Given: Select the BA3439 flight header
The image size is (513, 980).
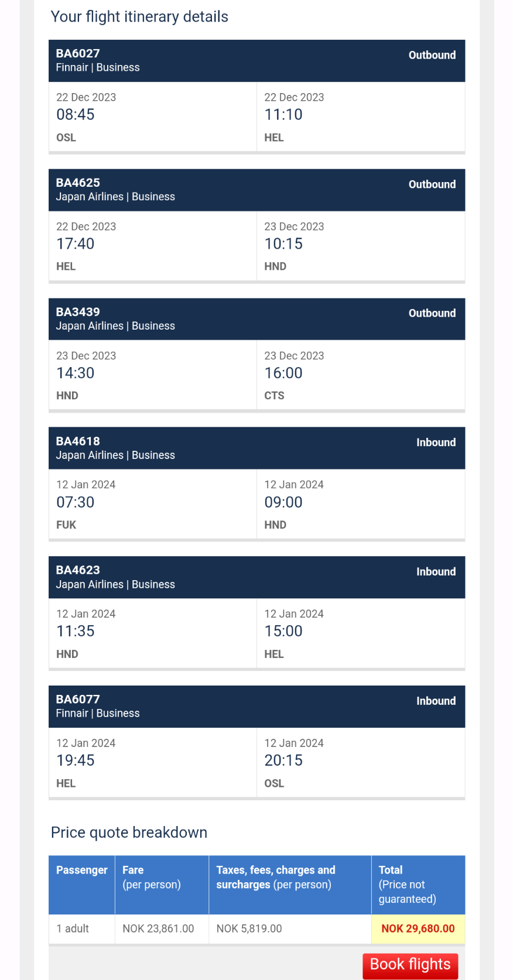Looking at the screenshot, I should point(256,319).
